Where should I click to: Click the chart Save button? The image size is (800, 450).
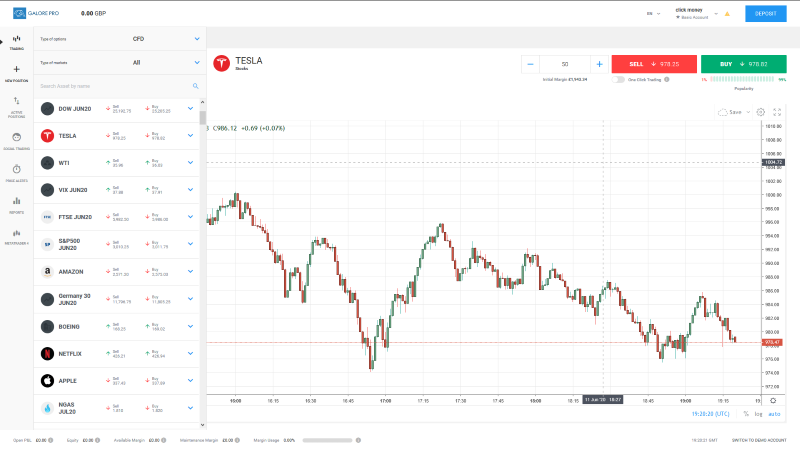730,112
